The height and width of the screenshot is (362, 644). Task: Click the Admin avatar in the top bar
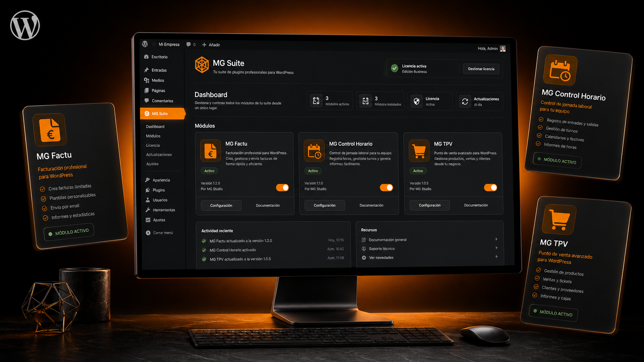(503, 48)
